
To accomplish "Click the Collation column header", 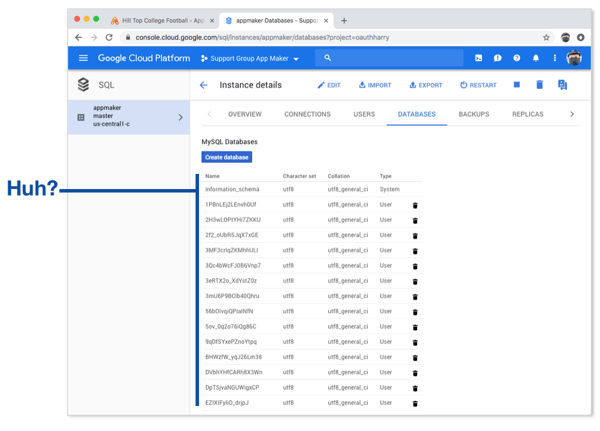I will point(339,176).
